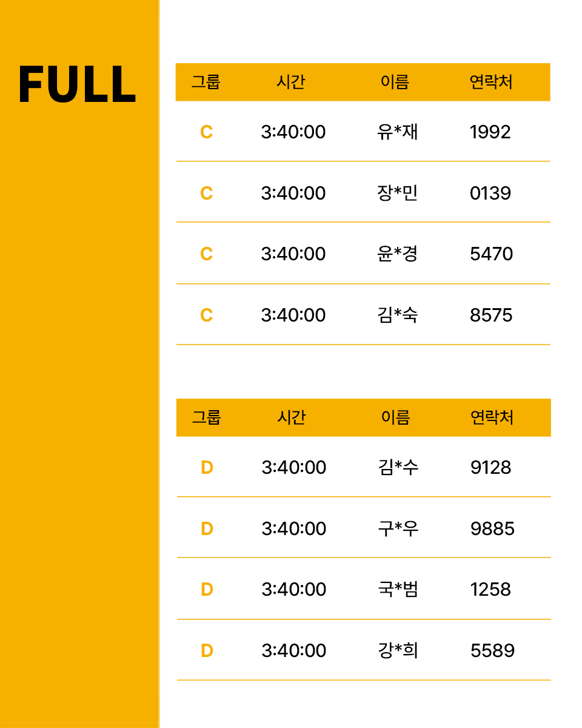The image size is (582, 728).
Task: Select contact number 9885
Action: click(x=492, y=528)
